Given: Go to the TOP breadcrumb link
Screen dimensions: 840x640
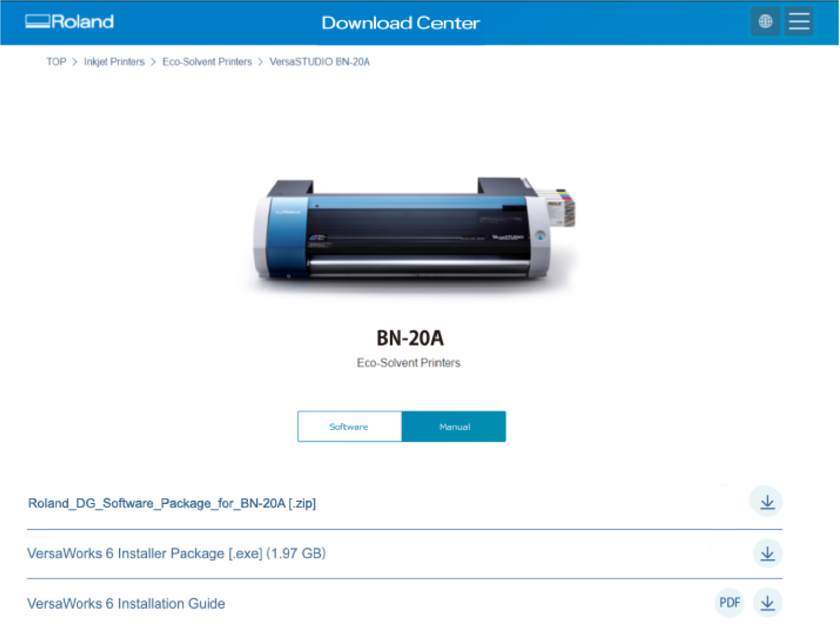Looking at the screenshot, I should 56,62.
